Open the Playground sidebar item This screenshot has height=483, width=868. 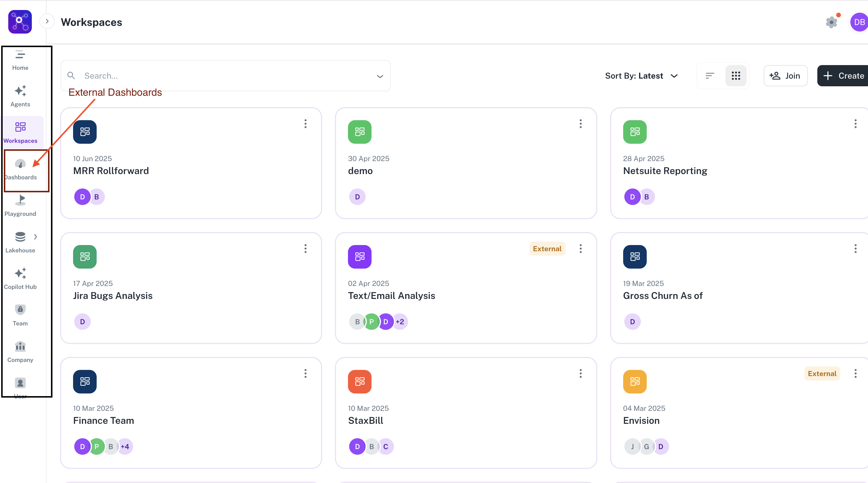pos(20,206)
